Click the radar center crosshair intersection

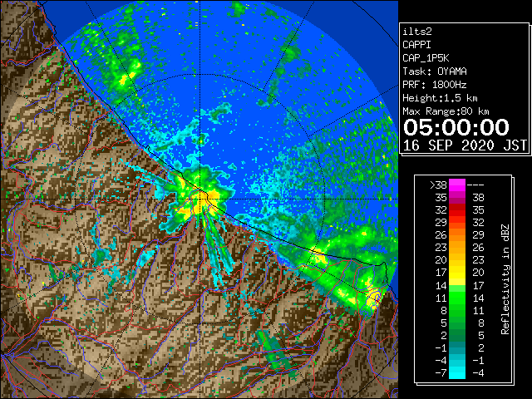pos(200,199)
